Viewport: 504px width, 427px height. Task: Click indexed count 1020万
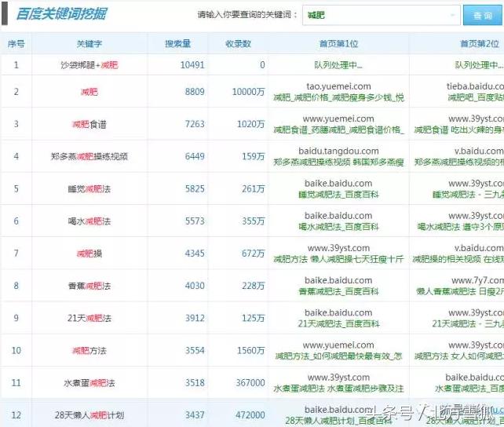250,124
